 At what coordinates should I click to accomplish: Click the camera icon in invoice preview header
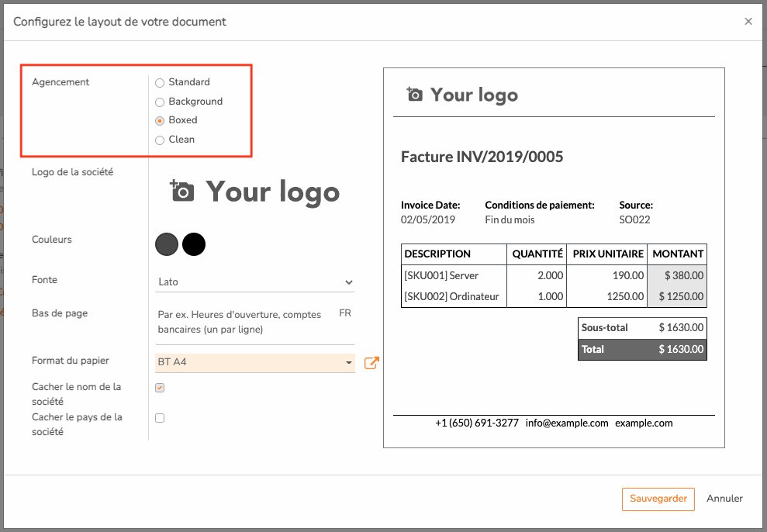pos(414,94)
